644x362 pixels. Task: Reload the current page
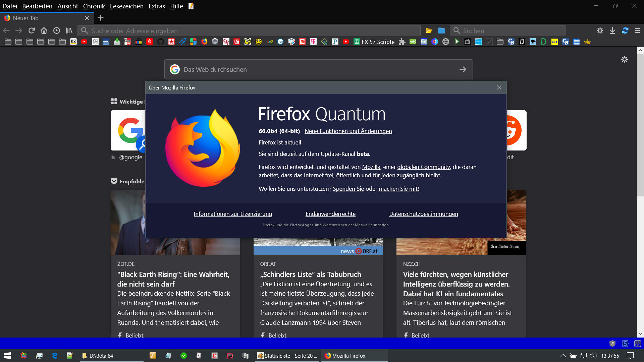pos(32,31)
